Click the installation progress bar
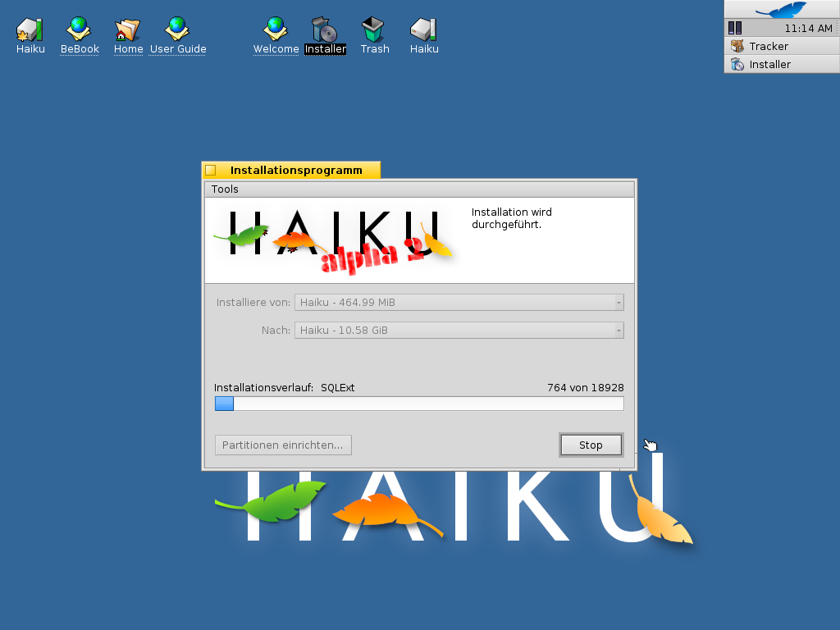 pos(419,404)
